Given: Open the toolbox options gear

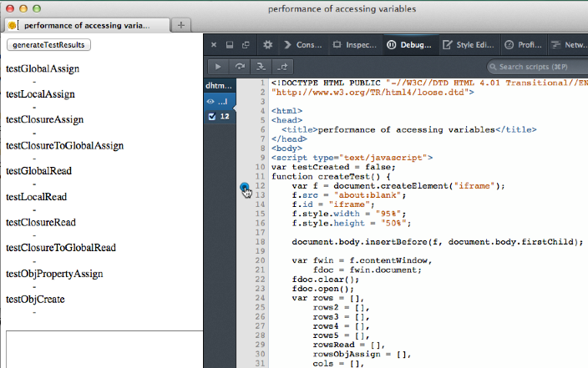Looking at the screenshot, I should coord(268,45).
